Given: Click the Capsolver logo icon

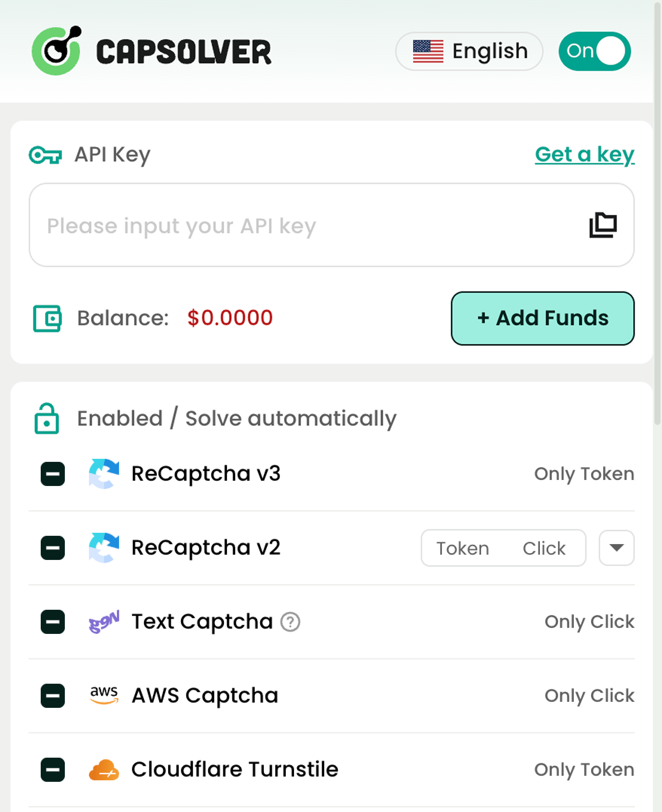Looking at the screenshot, I should [57, 51].
